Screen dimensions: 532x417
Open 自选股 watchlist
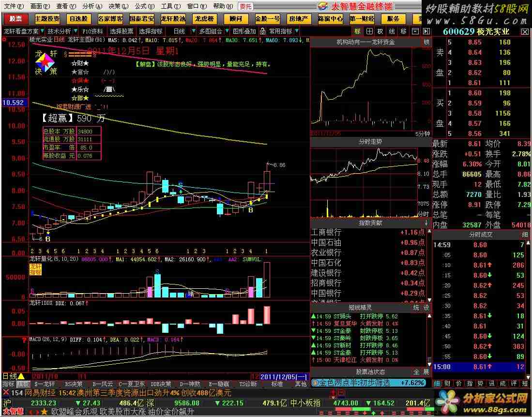(79, 19)
